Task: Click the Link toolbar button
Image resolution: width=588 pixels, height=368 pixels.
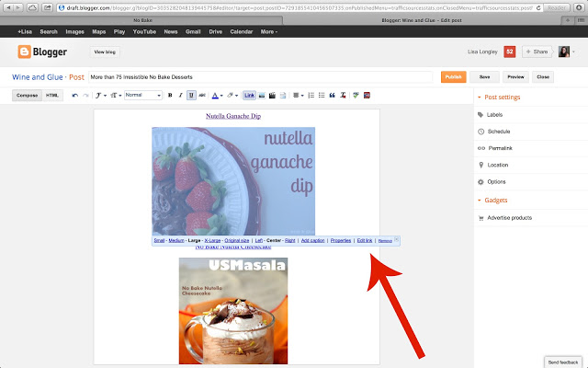Action: pyautogui.click(x=249, y=96)
